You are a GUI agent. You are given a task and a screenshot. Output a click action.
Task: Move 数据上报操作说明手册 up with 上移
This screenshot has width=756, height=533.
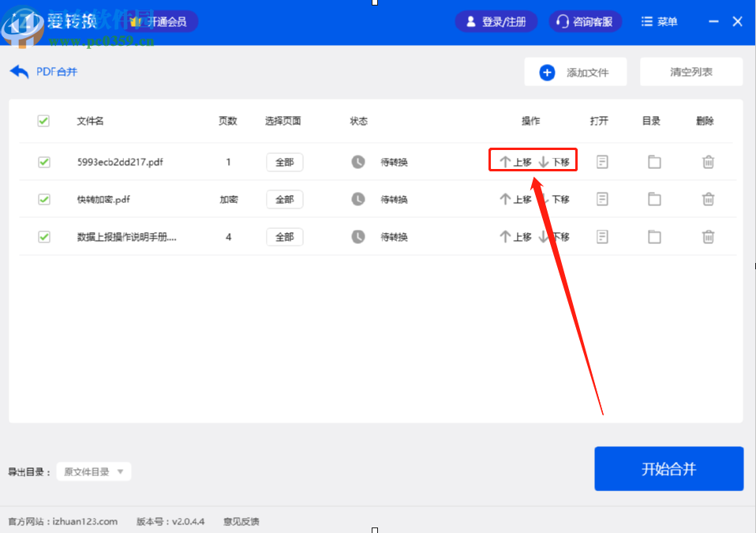tap(515, 237)
